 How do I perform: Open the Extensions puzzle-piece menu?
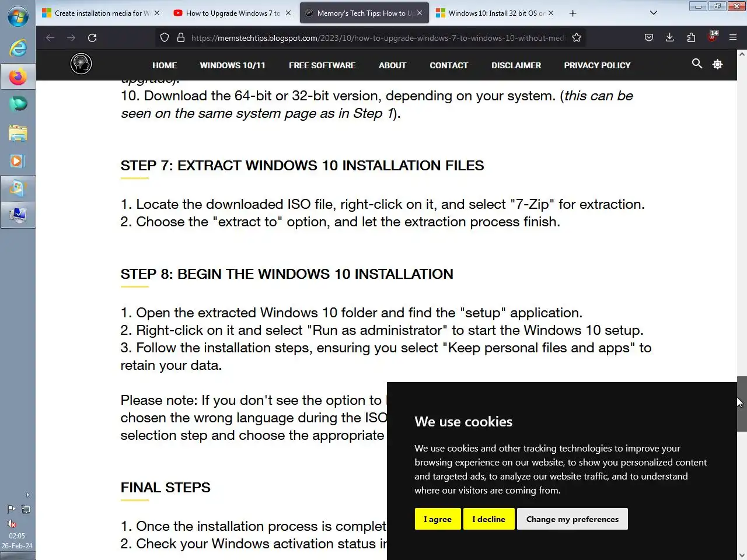691,38
